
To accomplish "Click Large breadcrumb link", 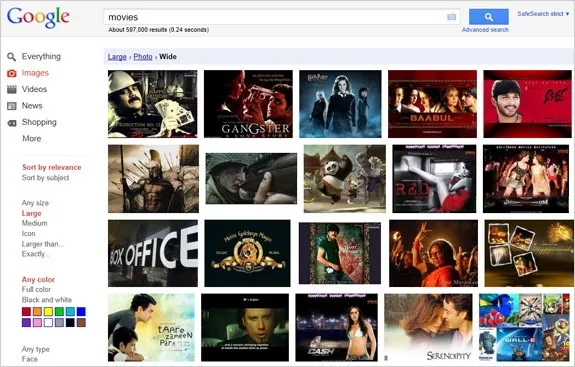I will click(x=117, y=57).
